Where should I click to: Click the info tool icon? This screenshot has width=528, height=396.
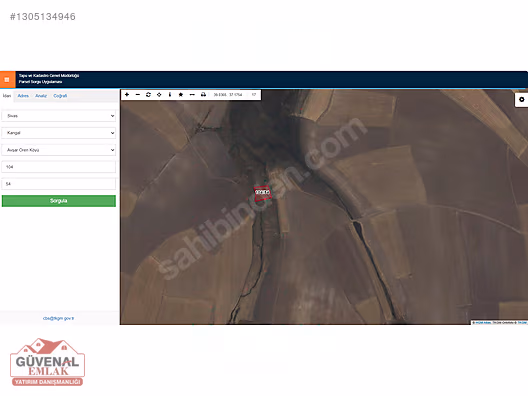(x=170, y=95)
